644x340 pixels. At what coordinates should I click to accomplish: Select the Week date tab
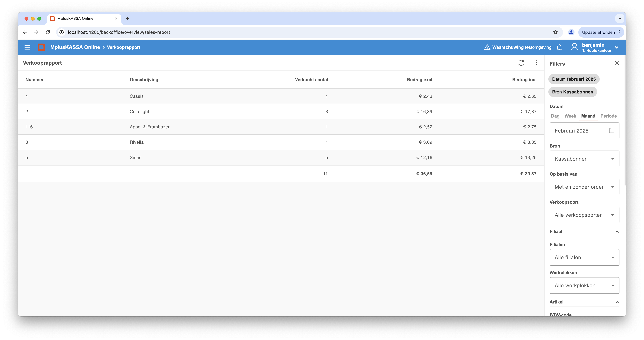point(570,116)
